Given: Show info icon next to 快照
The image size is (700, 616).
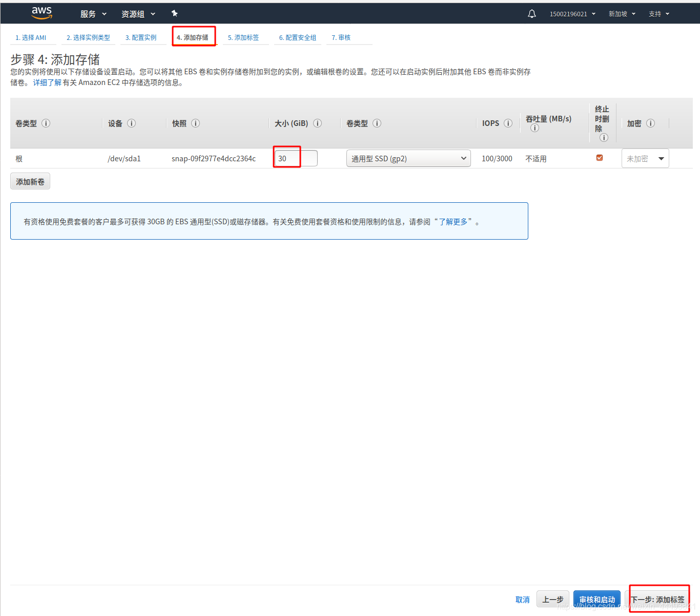Looking at the screenshot, I should point(196,123).
